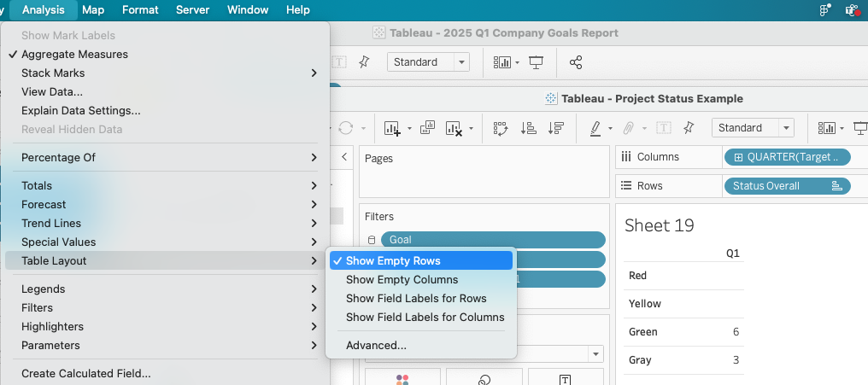Image resolution: width=868 pixels, height=385 pixels.
Task: Click the Sort Ascending icon
Action: click(529, 128)
